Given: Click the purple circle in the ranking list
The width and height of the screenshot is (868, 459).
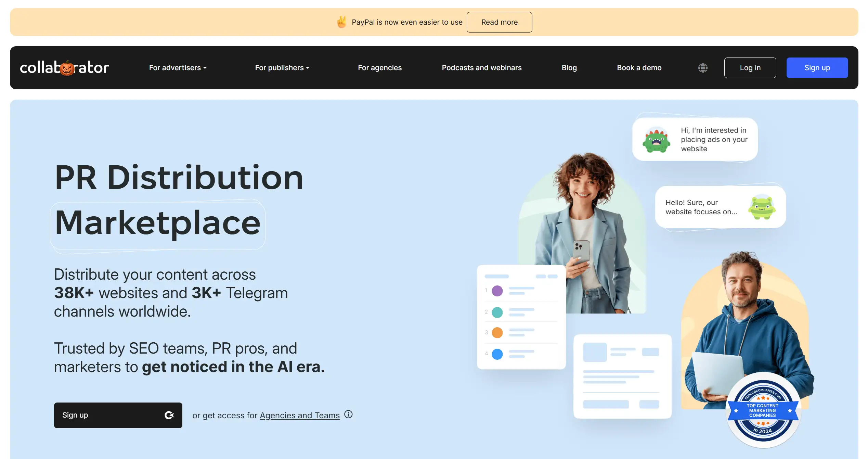Looking at the screenshot, I should click(x=497, y=291).
